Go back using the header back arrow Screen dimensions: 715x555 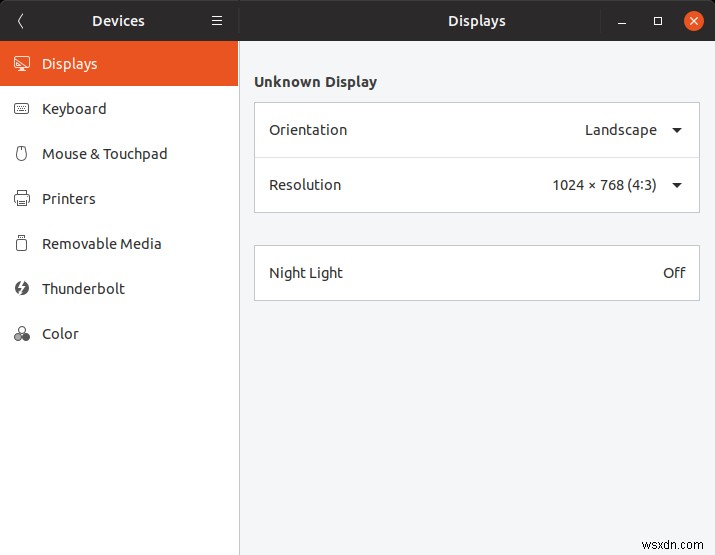[x=20, y=21]
